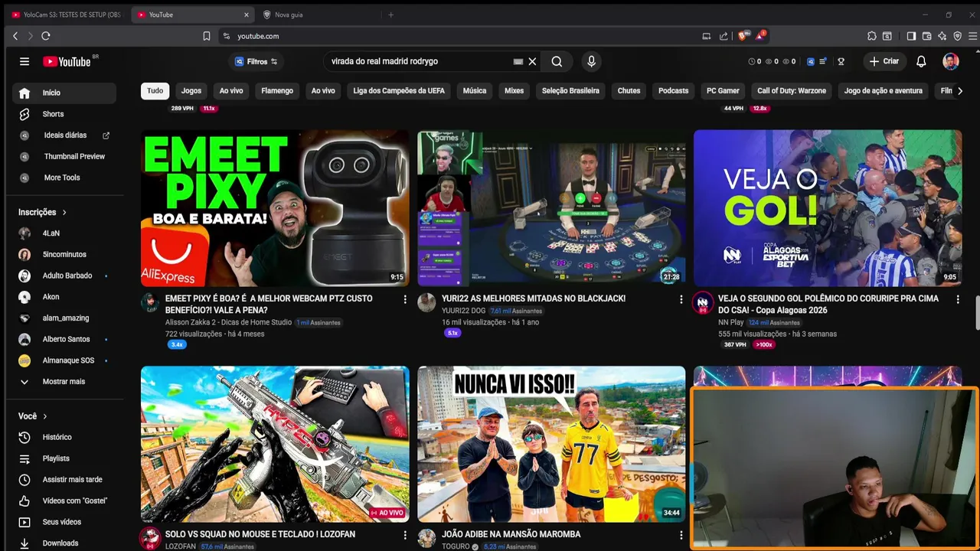The height and width of the screenshot is (551, 980).
Task: Open the notifications bell
Action: (921, 61)
